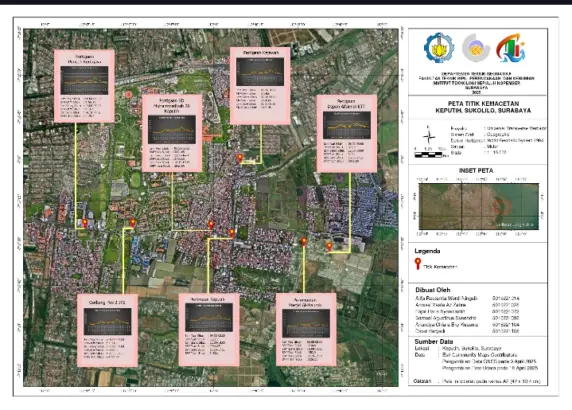Click the 'Pertigaan SD Muhammadiyah 26 Keputih' callout title
This screenshot has width=572, height=410.
pyautogui.click(x=172, y=105)
